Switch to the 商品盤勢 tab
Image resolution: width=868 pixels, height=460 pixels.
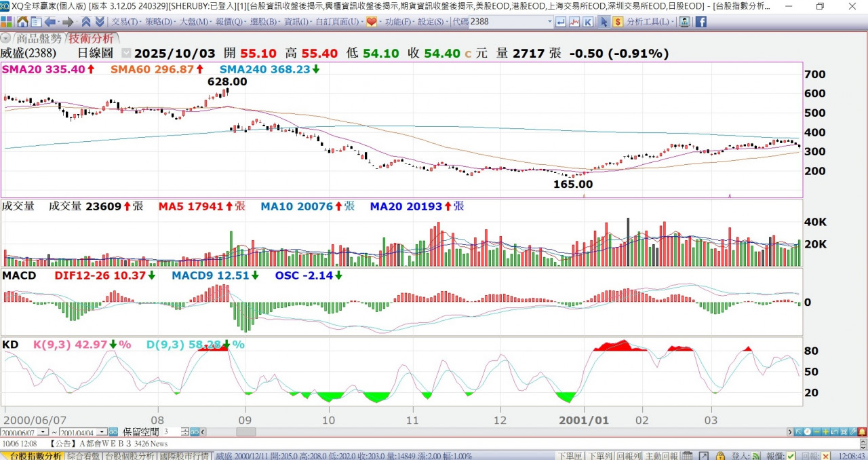[x=38, y=38]
